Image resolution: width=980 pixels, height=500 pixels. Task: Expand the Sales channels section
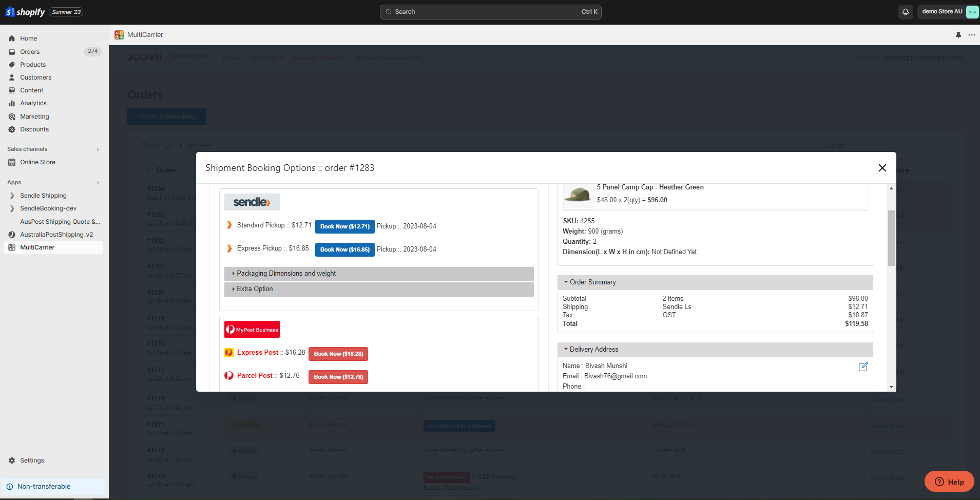tap(98, 149)
